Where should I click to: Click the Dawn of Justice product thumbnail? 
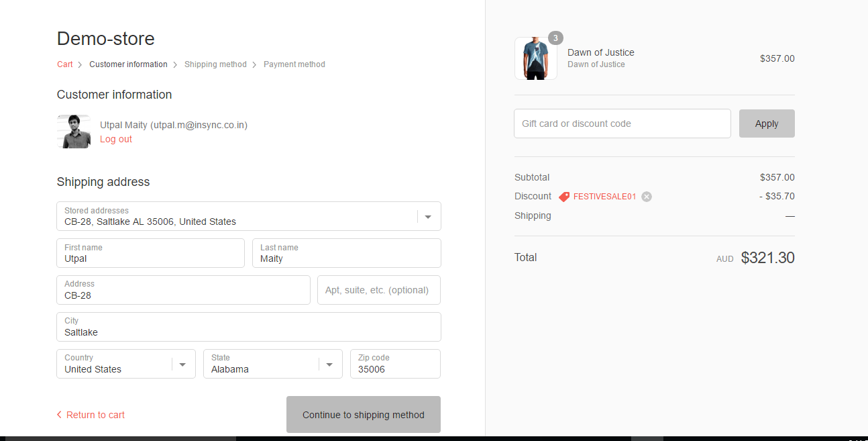(536, 58)
